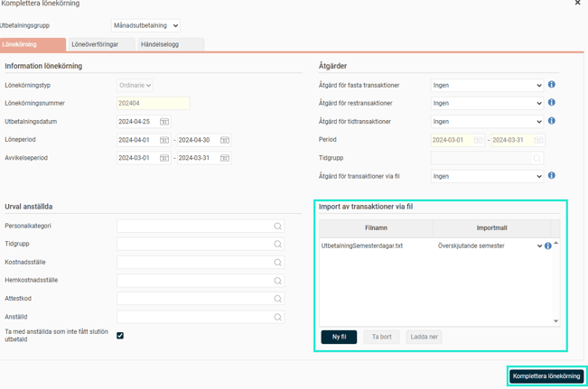The height and width of the screenshot is (389, 588).
Task: Expand Åtgärd för restransaktioner dropdown
Action: (x=487, y=104)
